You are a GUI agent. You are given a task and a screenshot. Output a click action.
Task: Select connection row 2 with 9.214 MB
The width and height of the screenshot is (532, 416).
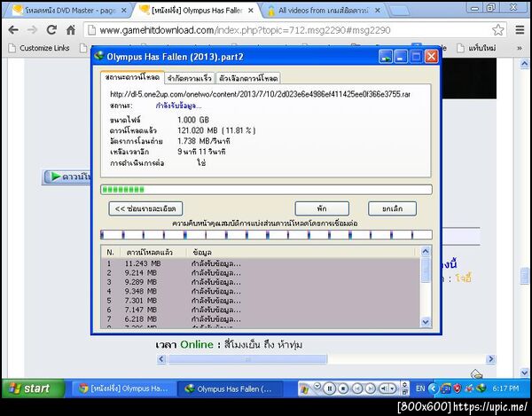(x=261, y=272)
